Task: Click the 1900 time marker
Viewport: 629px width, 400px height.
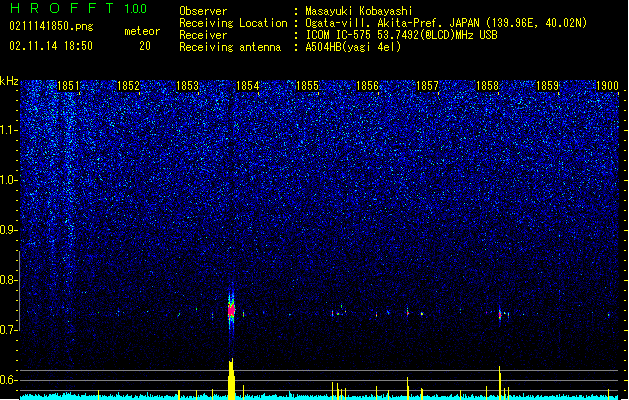Action: (x=607, y=86)
